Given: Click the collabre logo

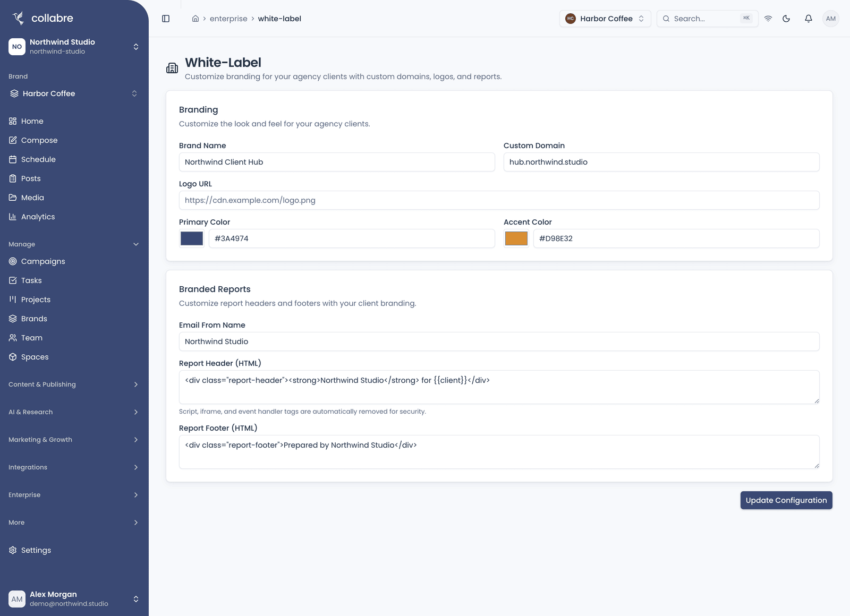Looking at the screenshot, I should pos(42,18).
